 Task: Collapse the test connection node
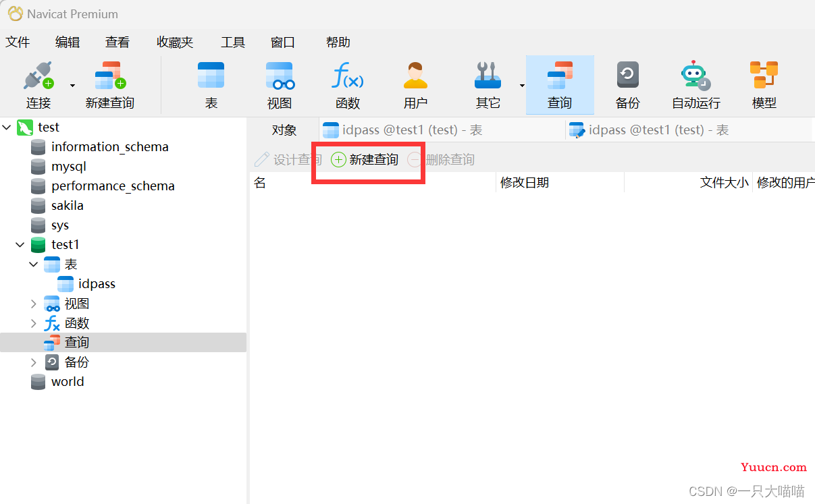tap(7, 127)
